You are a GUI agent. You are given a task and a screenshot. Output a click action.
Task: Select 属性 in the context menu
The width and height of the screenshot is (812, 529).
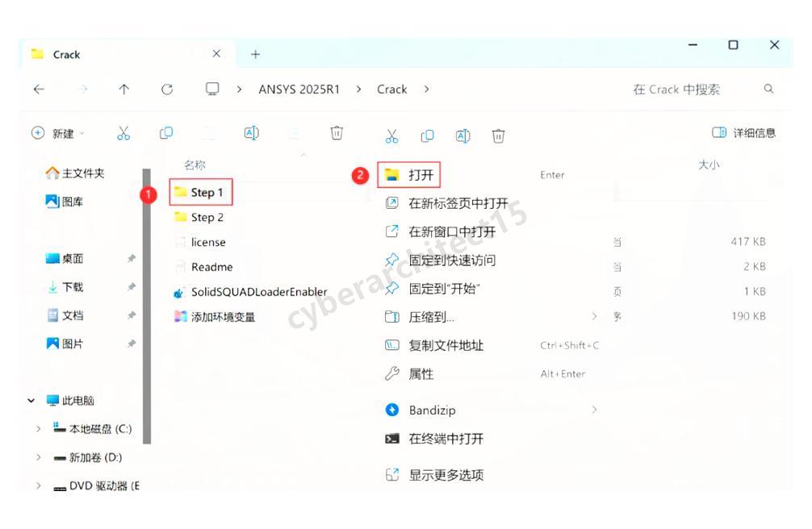pos(421,374)
